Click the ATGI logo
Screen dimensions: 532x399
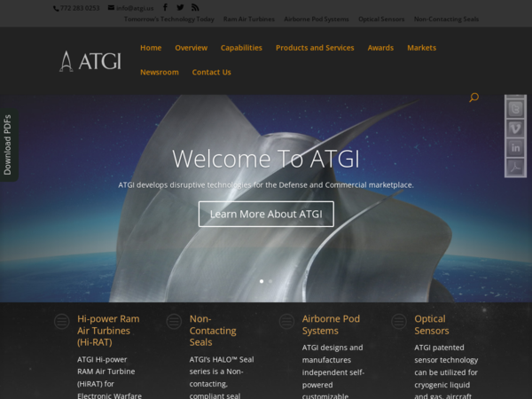click(90, 61)
